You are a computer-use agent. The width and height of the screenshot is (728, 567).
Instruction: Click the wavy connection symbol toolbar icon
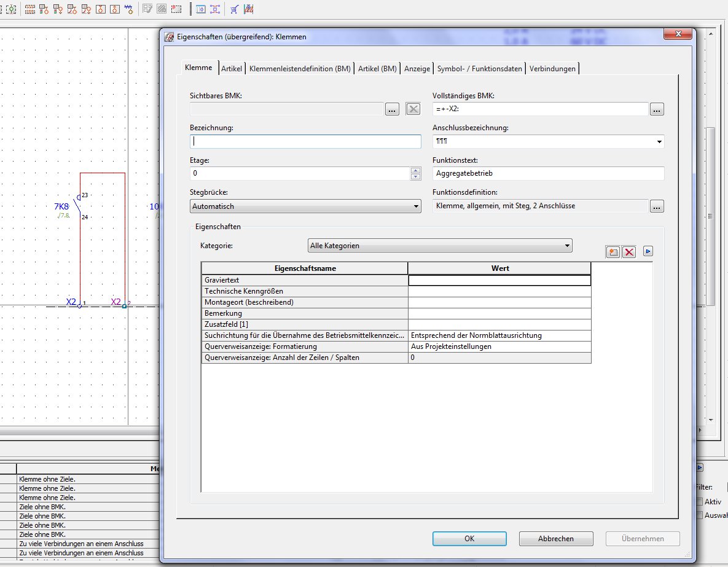(128, 9)
